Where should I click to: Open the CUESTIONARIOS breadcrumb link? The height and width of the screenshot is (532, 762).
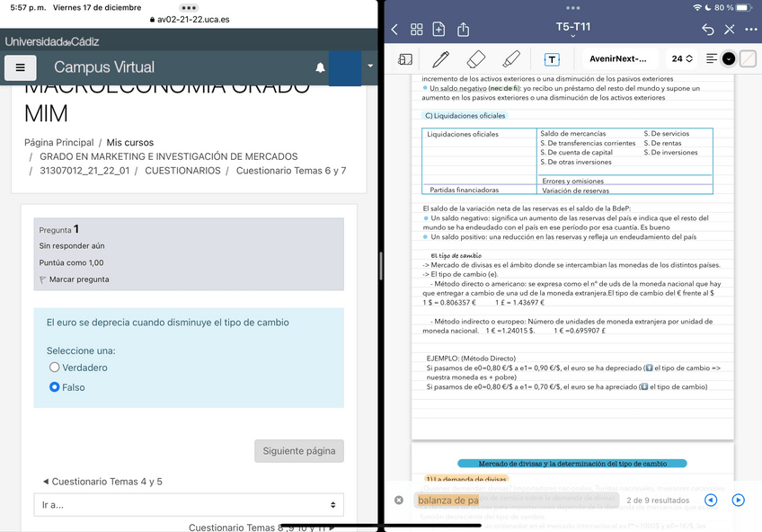point(182,171)
